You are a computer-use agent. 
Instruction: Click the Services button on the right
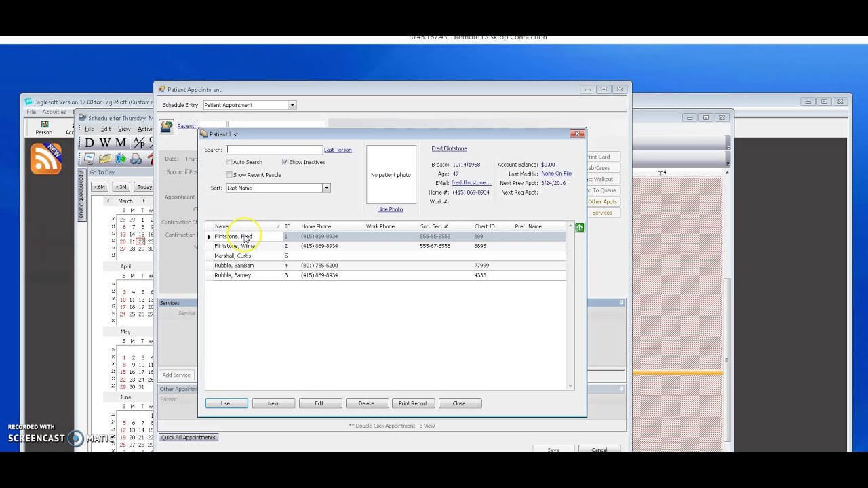pos(602,213)
